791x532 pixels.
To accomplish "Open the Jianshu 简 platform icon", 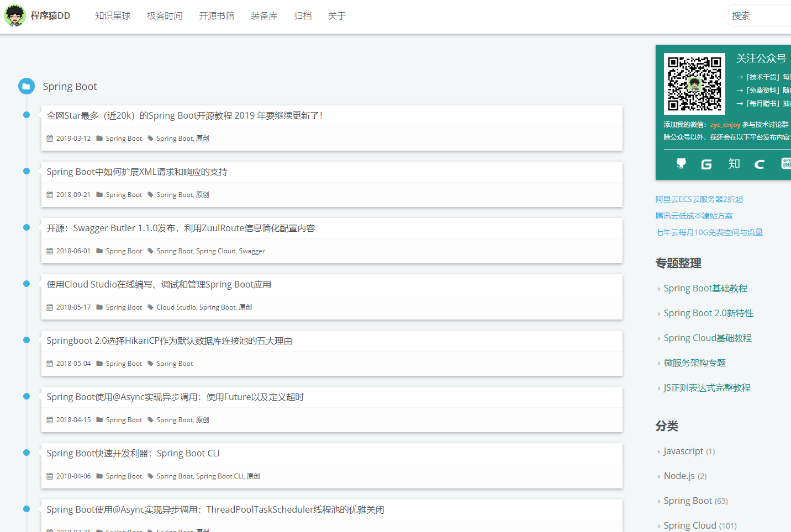I will coord(786,163).
